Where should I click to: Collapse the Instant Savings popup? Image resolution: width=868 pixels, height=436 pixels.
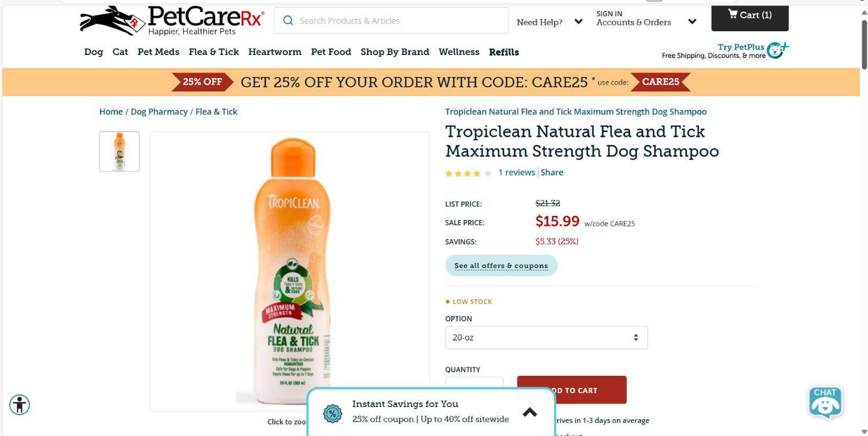(x=529, y=412)
